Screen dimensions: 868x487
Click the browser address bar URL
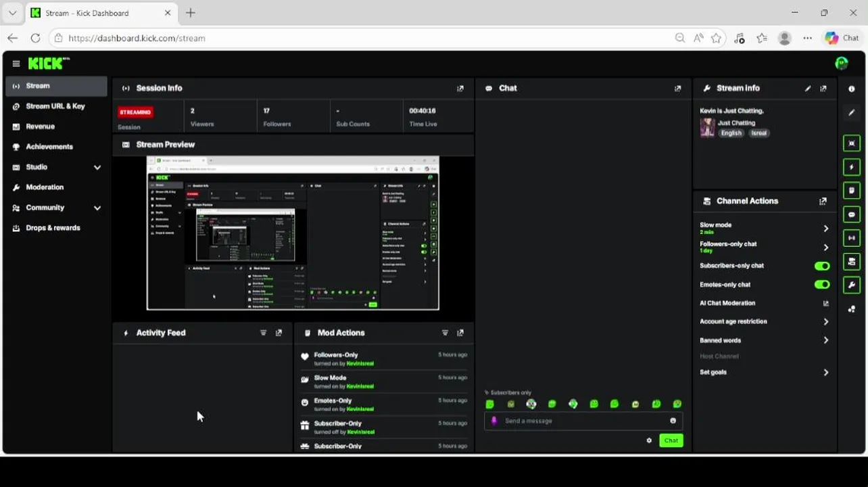[x=137, y=38]
